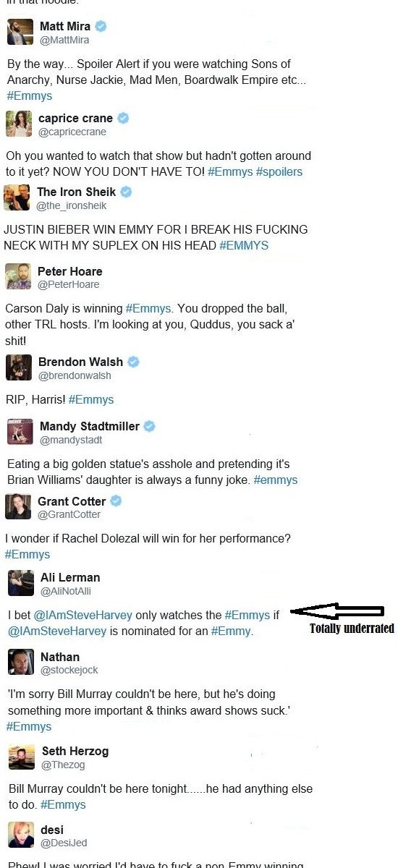398x868 pixels.
Task: Click the #emmys tag in Mandy's tweet
Action: point(275,480)
